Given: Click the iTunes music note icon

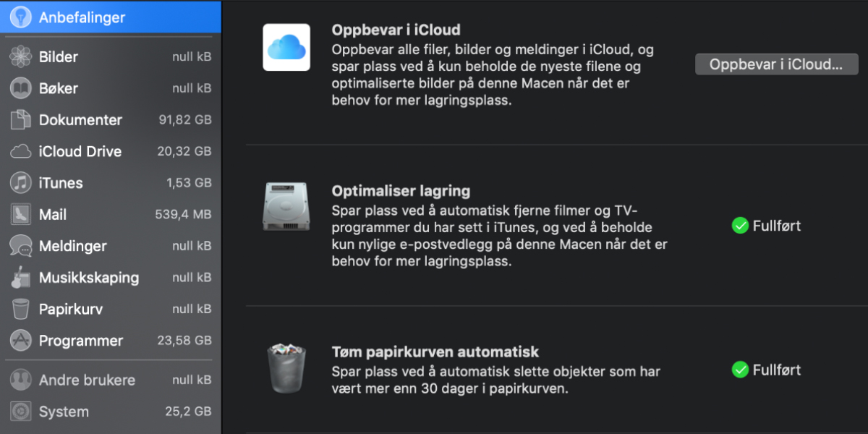Looking at the screenshot, I should pos(20,183).
